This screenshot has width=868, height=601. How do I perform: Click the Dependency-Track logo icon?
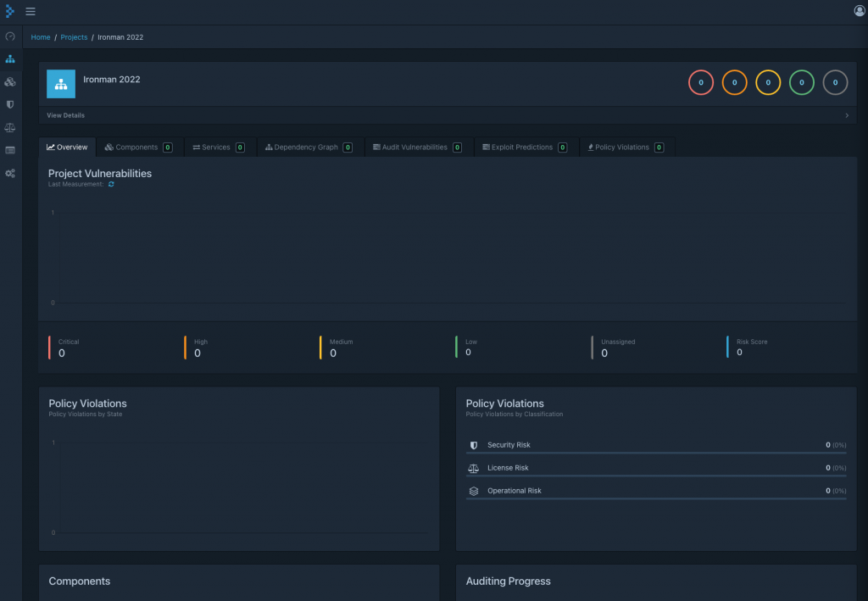pyautogui.click(x=9, y=11)
